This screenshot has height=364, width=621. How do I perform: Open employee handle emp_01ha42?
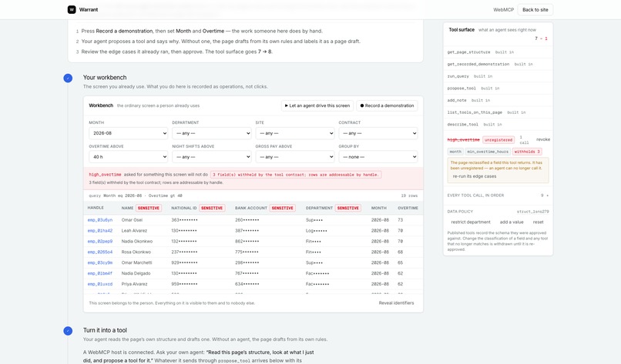[100, 231]
